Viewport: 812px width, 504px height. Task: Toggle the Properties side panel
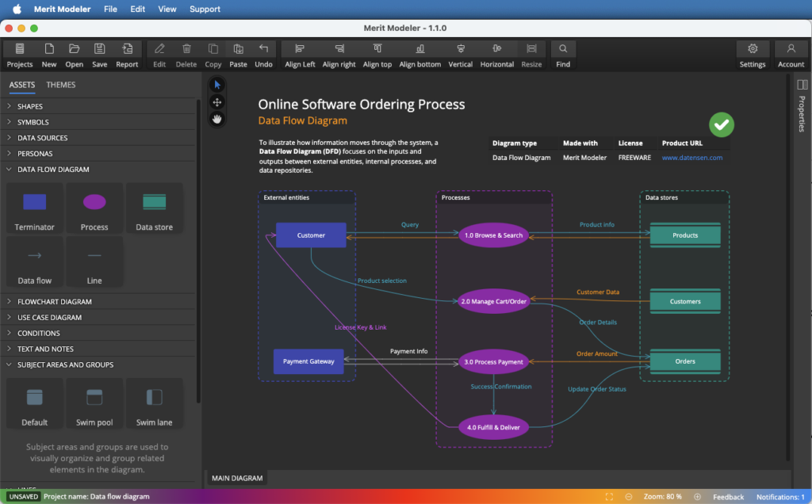point(802,85)
